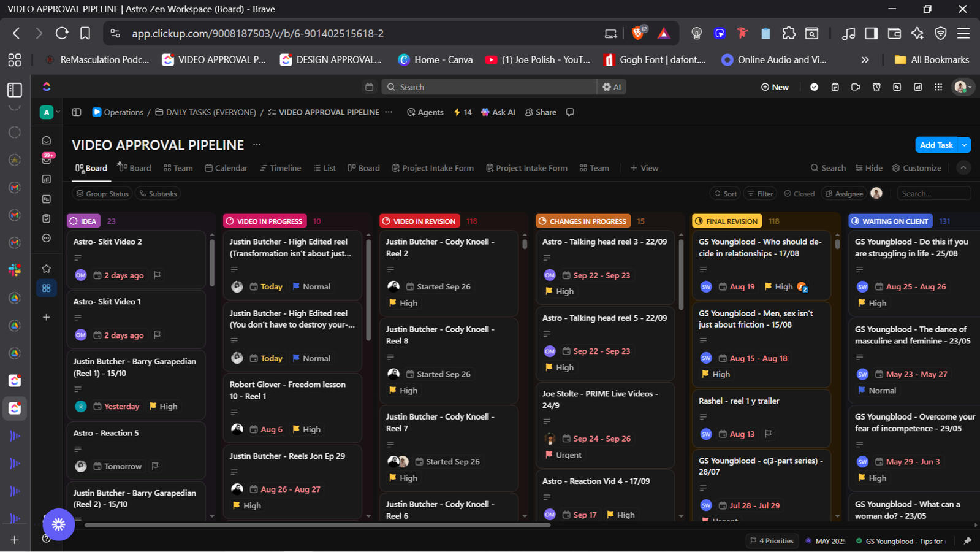Click the top Search field
980x552 pixels.
click(489, 87)
